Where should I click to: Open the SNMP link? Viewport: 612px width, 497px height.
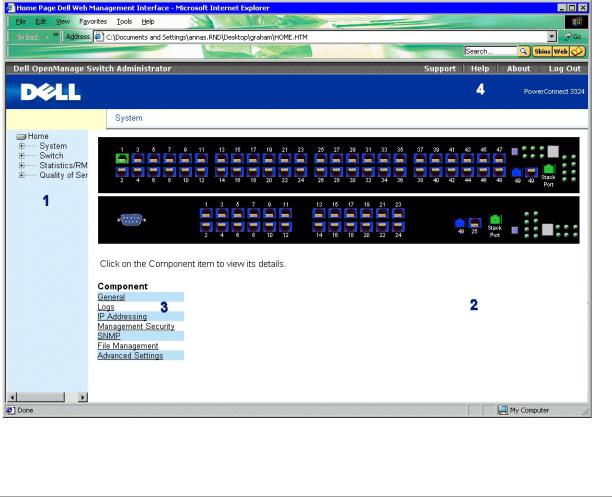pyautogui.click(x=109, y=336)
